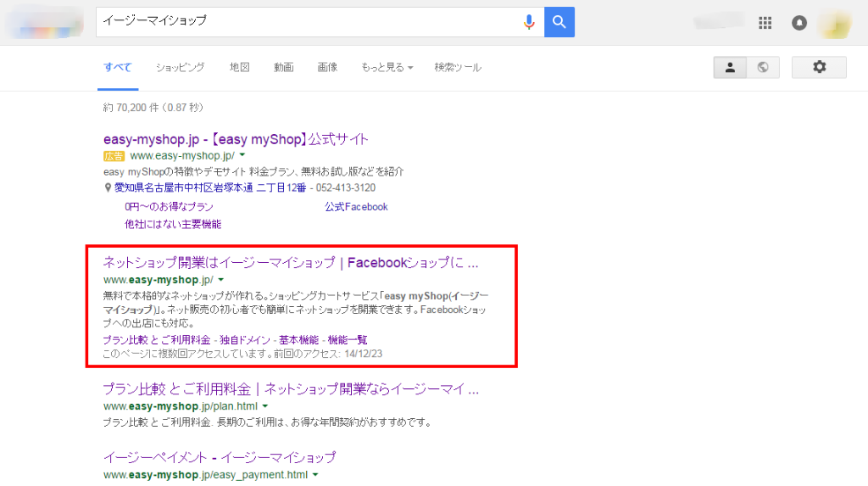The width and height of the screenshot is (868, 486).
Task: Click the map pin icon beside address
Action: 108,187
